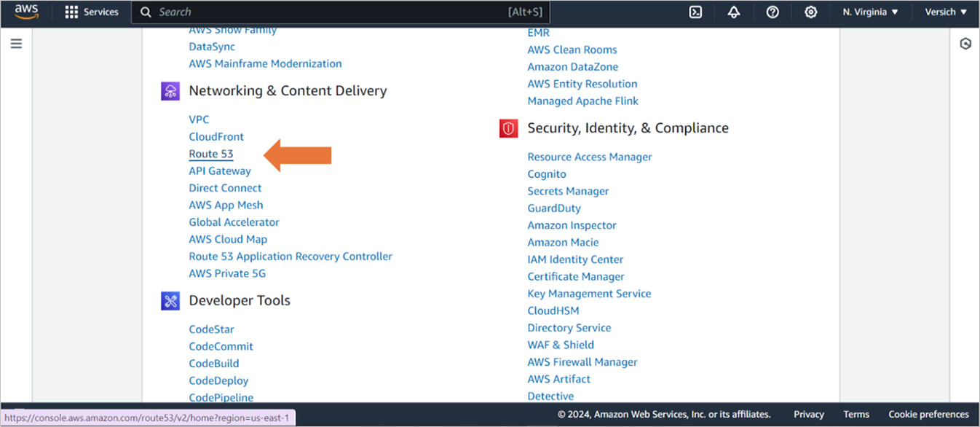This screenshot has height=427, width=980.
Task: Open Cognito
Action: coord(547,175)
